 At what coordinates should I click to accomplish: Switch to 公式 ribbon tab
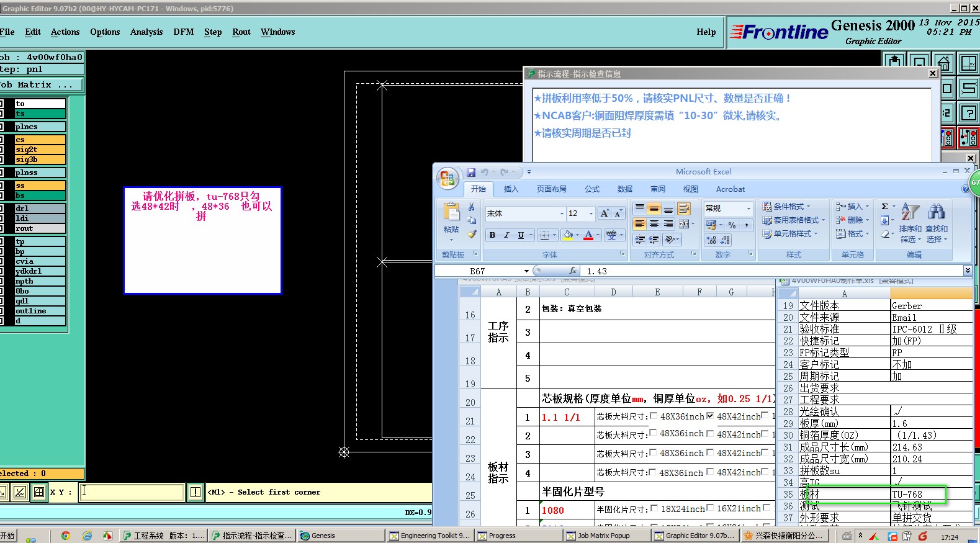pos(592,189)
